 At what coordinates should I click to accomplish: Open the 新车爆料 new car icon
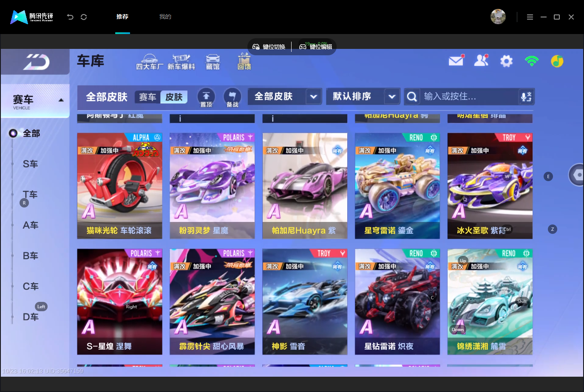181,62
